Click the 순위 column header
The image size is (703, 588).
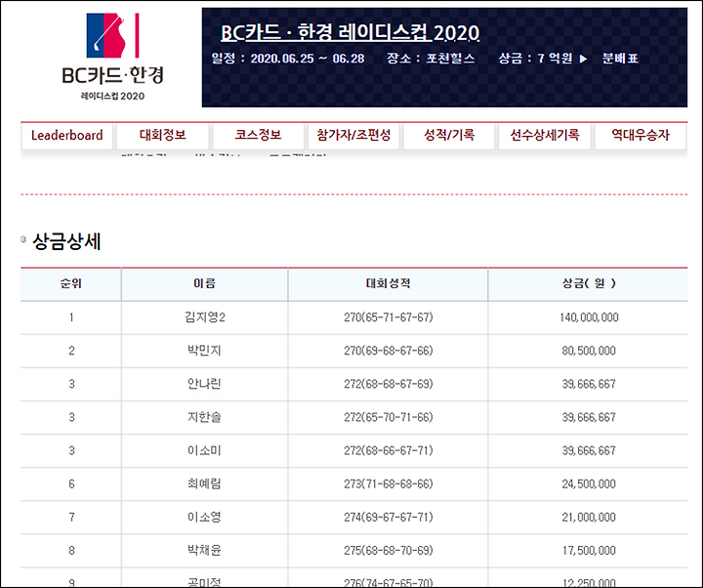pyautogui.click(x=71, y=283)
